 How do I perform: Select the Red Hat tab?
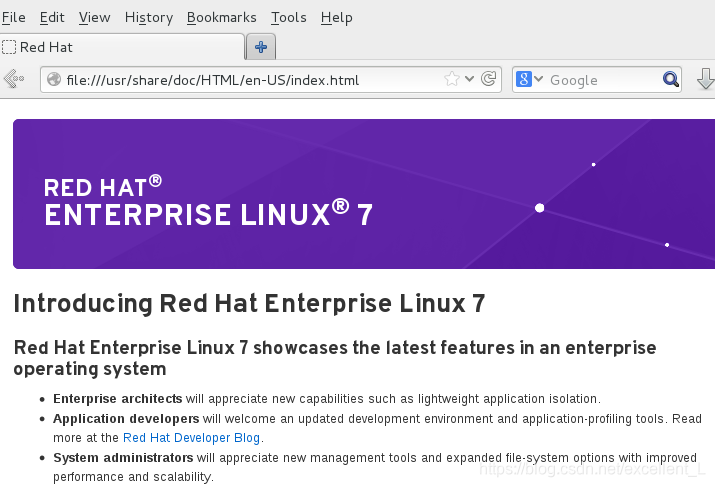click(x=122, y=47)
